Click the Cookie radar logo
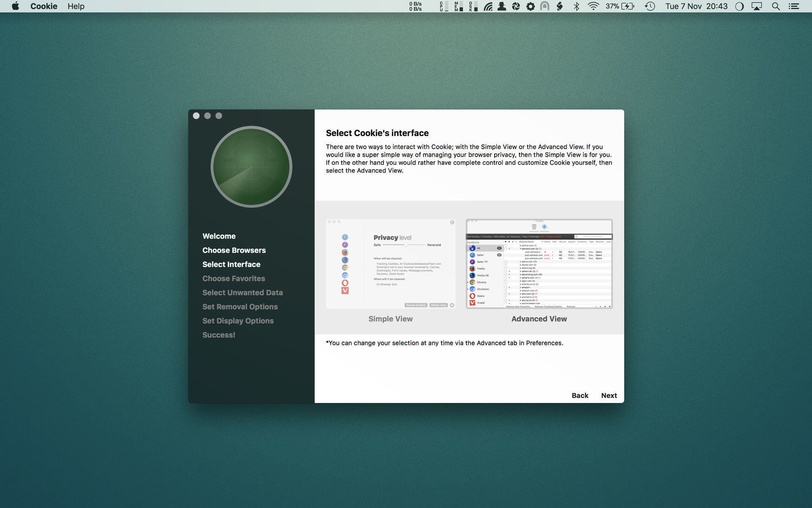 (x=251, y=167)
